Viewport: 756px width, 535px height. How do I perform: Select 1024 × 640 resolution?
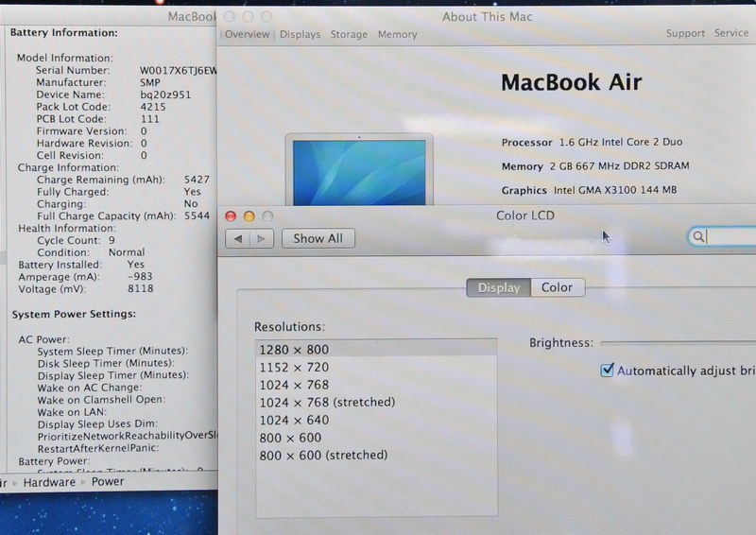click(376, 421)
